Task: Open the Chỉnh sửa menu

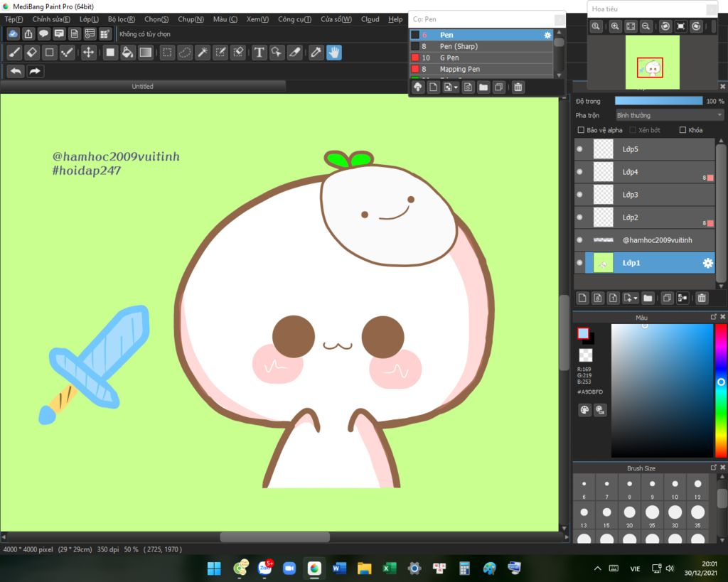Action: click(51, 19)
